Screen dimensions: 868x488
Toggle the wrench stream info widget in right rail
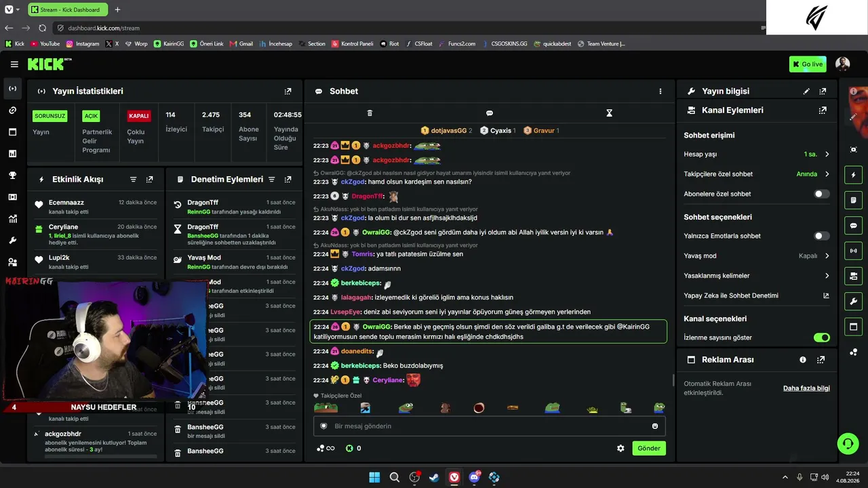(x=854, y=302)
